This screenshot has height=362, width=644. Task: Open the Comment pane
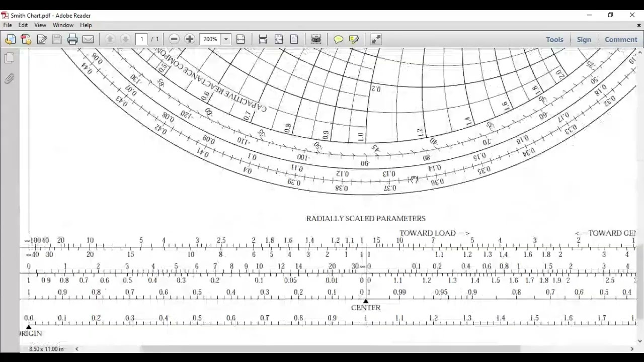tap(621, 39)
